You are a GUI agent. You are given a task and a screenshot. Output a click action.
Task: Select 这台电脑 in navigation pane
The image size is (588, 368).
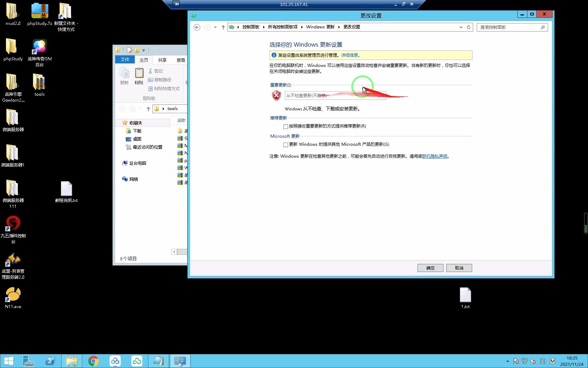[134, 163]
